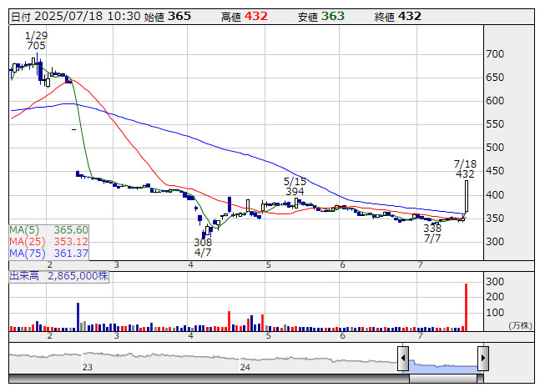Image resolution: width=545 pixels, height=392 pixels.
Task: Click the 始値 365 opening price
Action: pyautogui.click(x=168, y=17)
